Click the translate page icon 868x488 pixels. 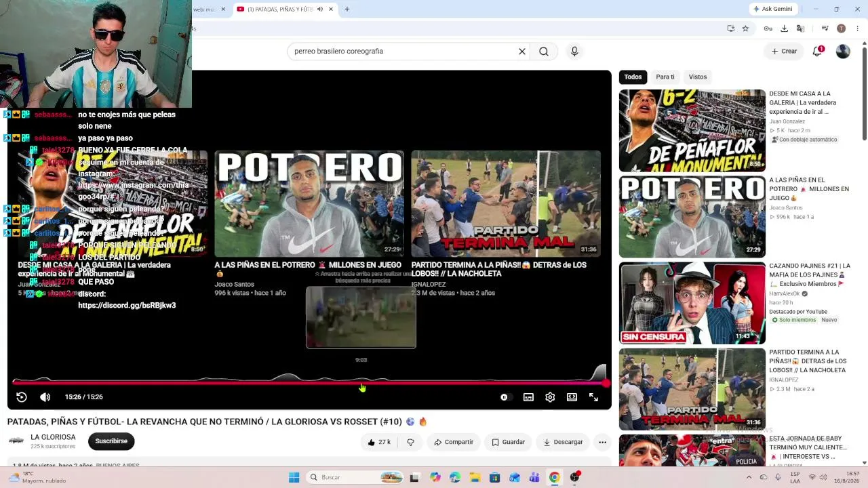(x=800, y=28)
